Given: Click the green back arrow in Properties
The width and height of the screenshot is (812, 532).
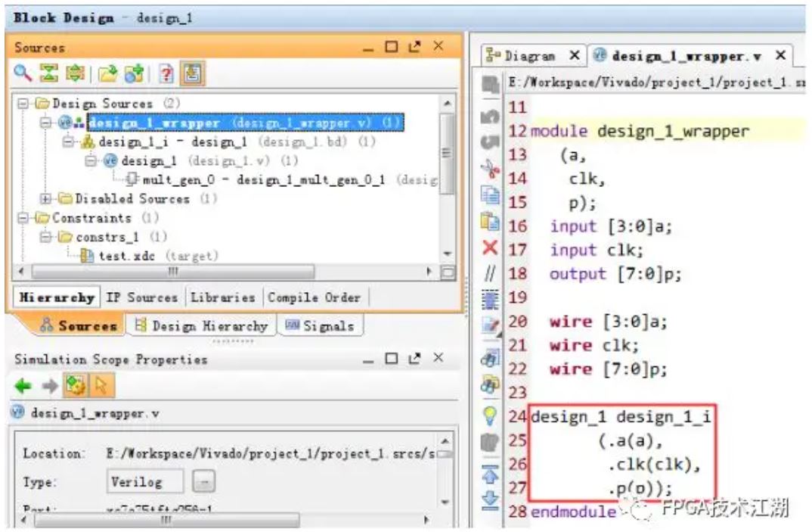Looking at the screenshot, I should click(x=23, y=386).
